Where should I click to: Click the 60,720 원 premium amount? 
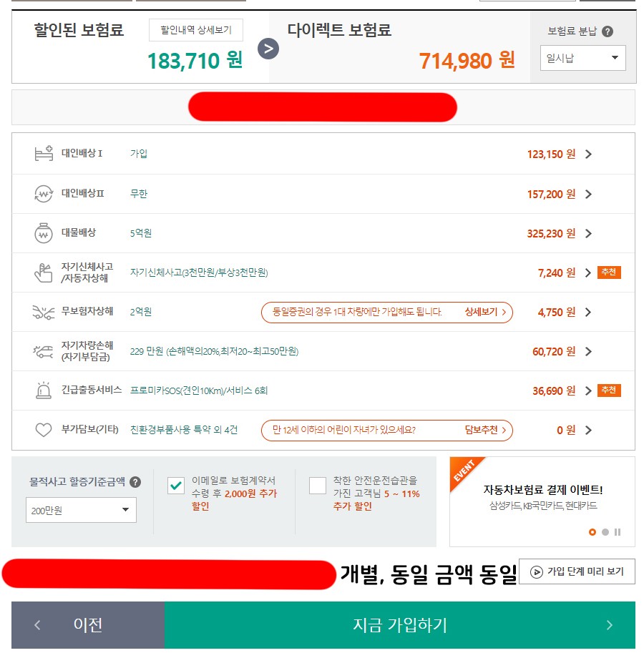(554, 351)
